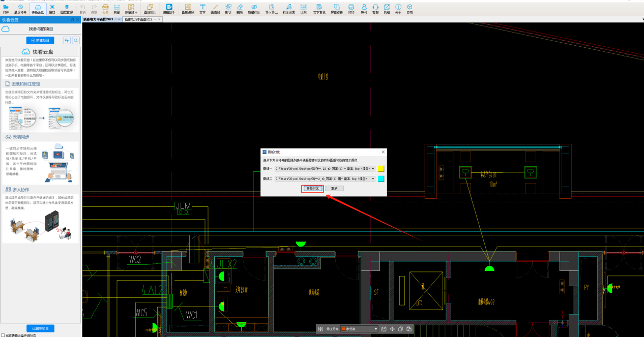Open 图层管理 layer management
The height and width of the screenshot is (337, 644).
point(67,8)
